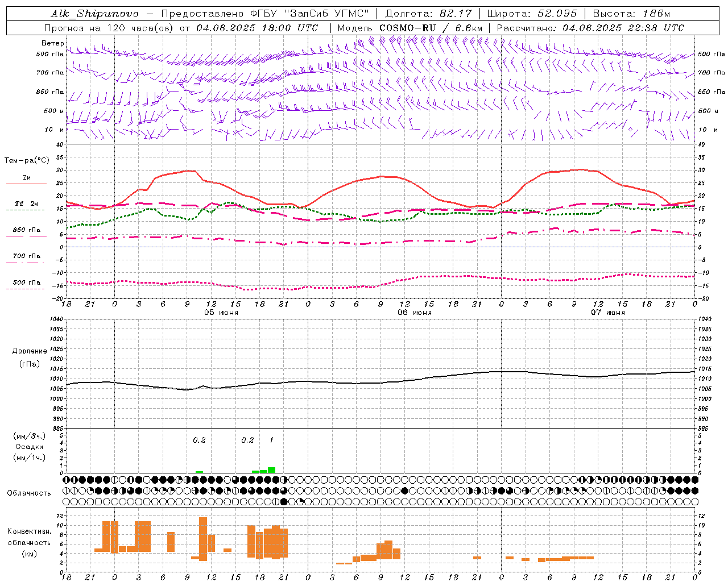Click the station name Alk_Shipunovo
The image size is (728, 582).
(94, 14)
